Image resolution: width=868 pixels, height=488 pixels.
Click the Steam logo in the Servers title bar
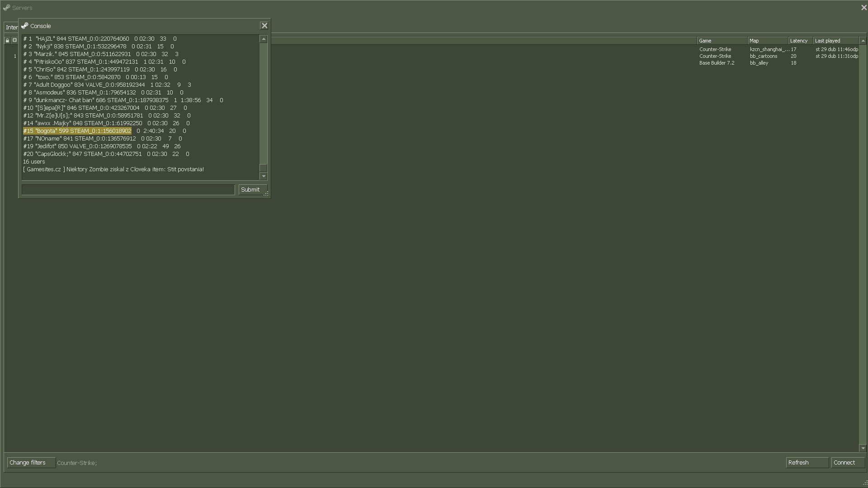click(x=6, y=8)
